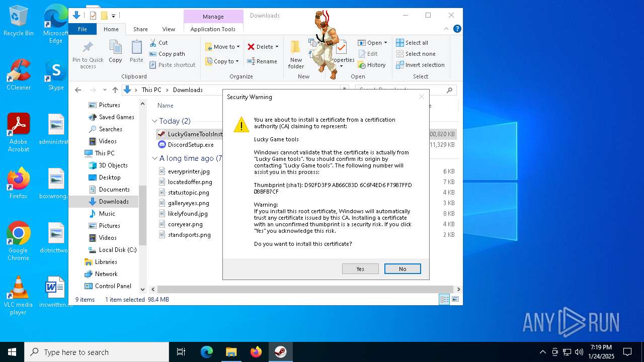This screenshot has width=644, height=362.
Task: Open the Application Tools tab
Action: click(213, 29)
